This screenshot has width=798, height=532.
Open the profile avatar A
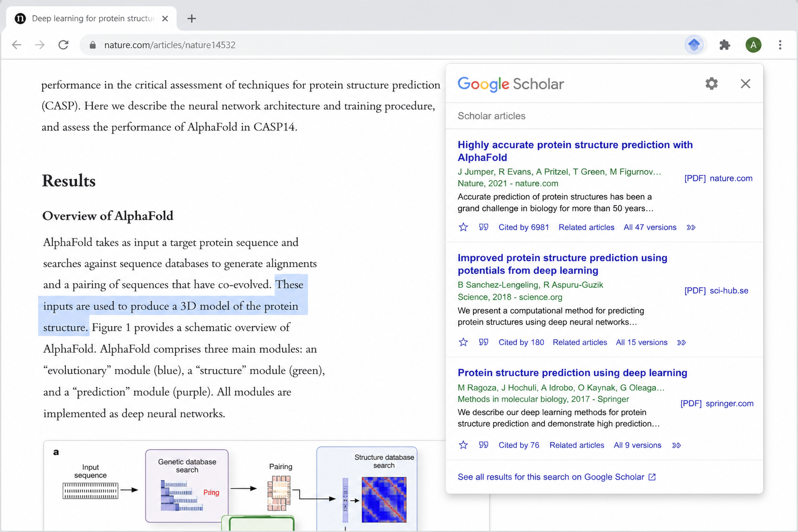[753, 45]
